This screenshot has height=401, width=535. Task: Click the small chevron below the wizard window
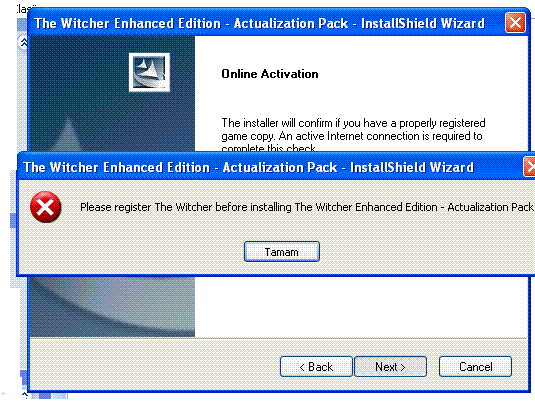coord(25,396)
